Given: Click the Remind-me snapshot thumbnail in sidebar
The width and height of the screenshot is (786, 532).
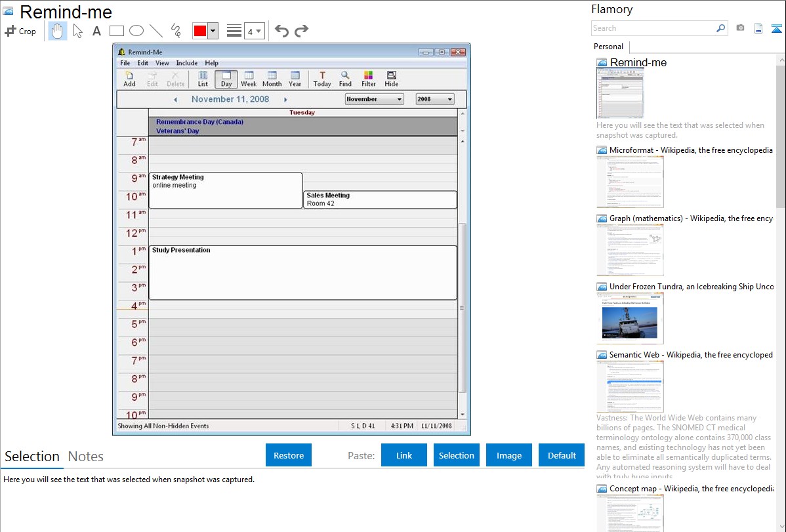Looking at the screenshot, I should click(x=620, y=93).
